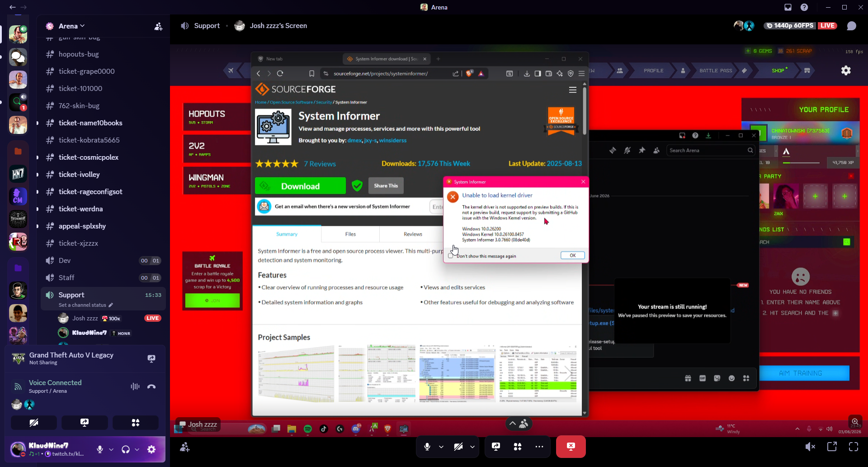Start an activity from the stream control bar
Screen dimensions: 868x467
coord(518,447)
